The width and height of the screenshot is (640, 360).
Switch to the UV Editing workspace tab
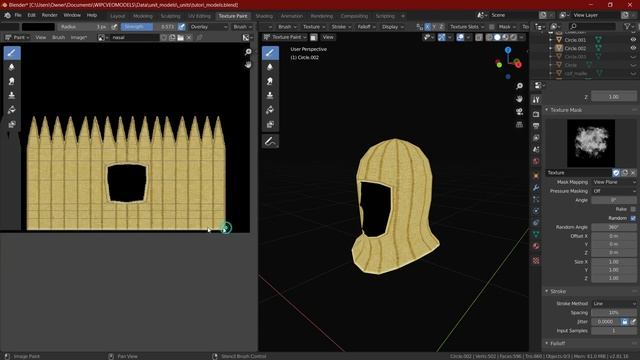click(x=199, y=16)
